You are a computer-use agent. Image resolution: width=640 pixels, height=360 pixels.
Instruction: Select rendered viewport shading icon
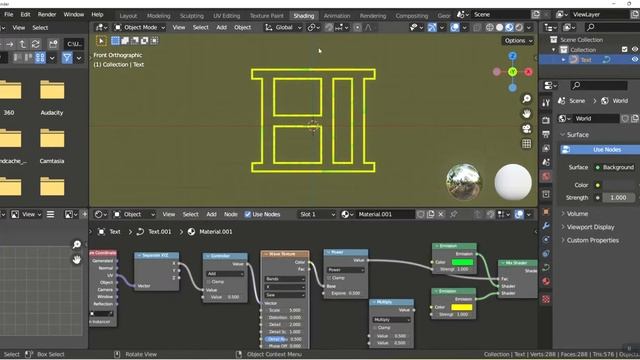[519, 28]
